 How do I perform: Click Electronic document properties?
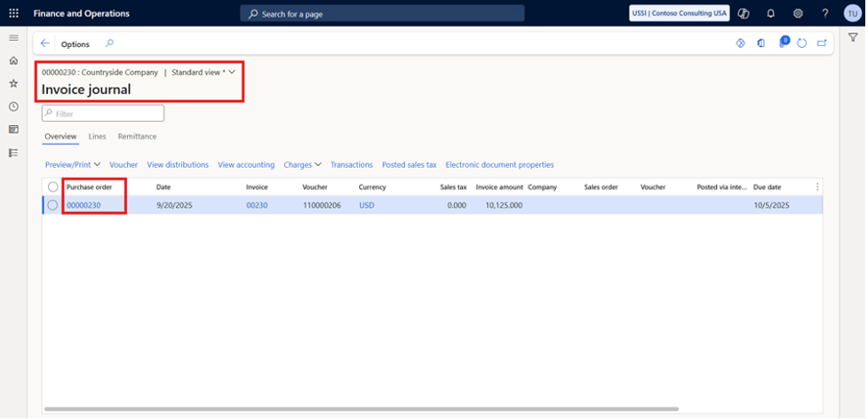(x=499, y=165)
